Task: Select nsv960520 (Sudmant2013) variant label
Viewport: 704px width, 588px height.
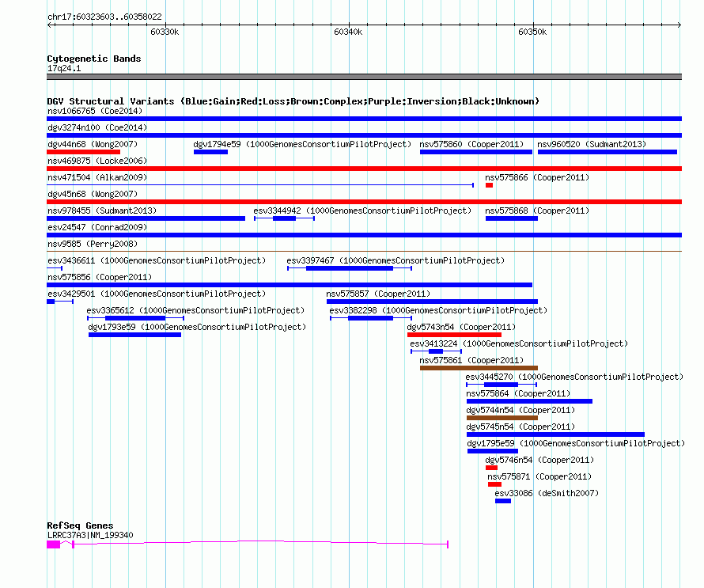Action: tap(592, 144)
